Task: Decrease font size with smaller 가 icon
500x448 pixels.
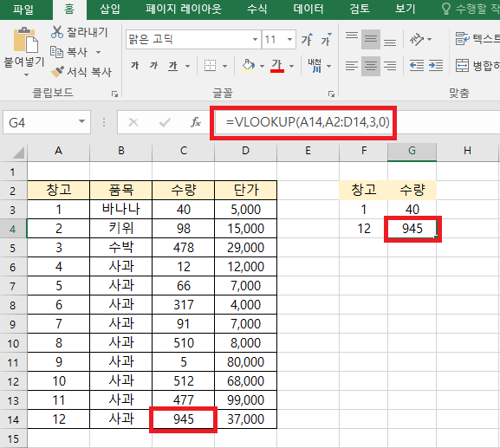Action: pyautogui.click(x=326, y=40)
